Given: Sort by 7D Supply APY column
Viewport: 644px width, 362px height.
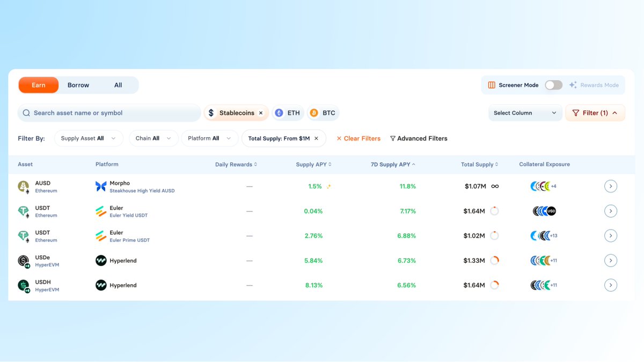Looking at the screenshot, I should 393,165.
